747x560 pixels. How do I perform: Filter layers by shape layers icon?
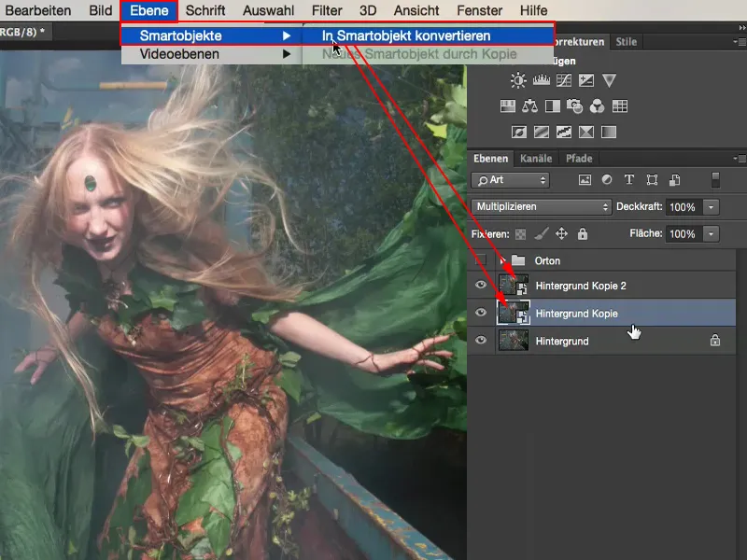tap(652, 179)
